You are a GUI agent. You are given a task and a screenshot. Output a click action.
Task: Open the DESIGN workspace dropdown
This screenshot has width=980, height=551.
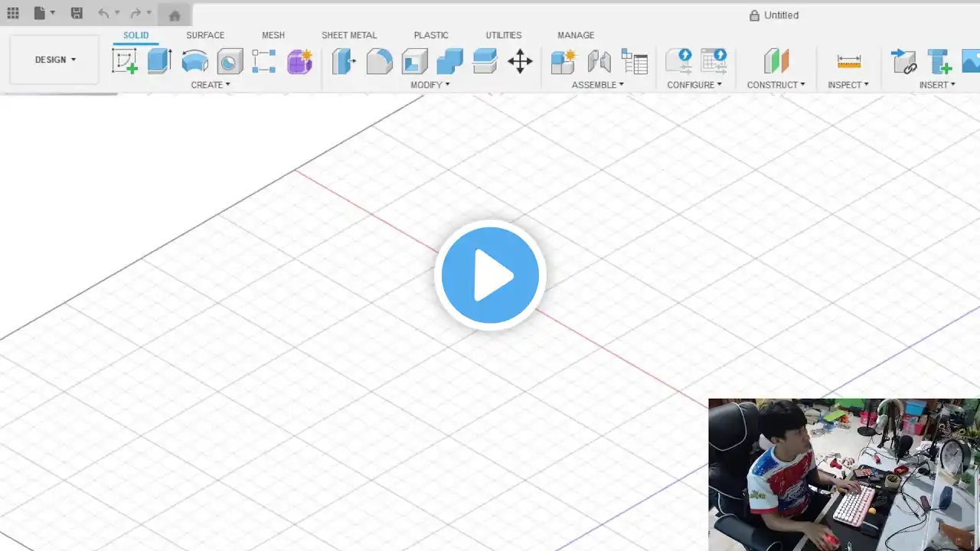click(x=54, y=60)
